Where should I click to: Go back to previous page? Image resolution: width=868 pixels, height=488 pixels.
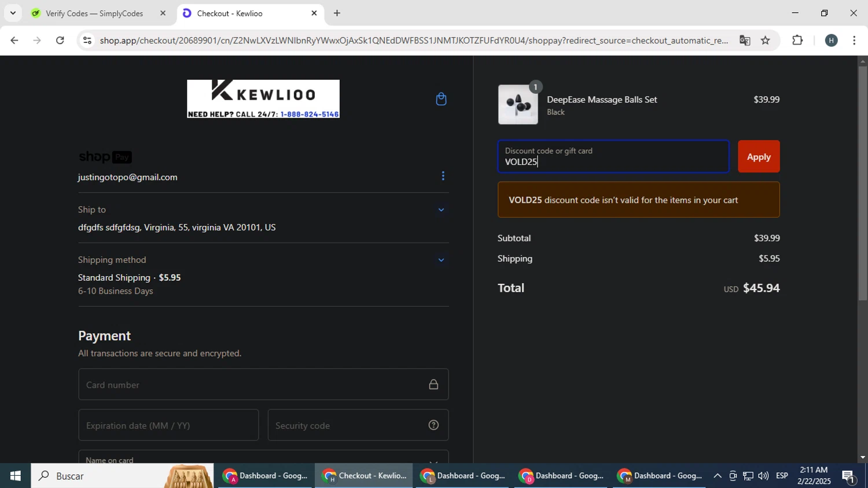click(x=14, y=41)
